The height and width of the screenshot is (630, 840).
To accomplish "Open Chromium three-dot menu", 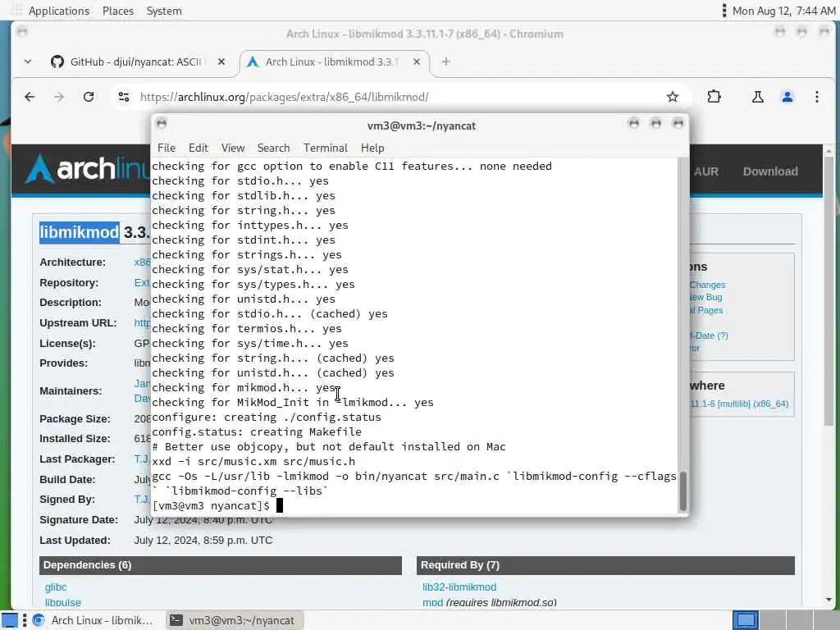I will [816, 97].
